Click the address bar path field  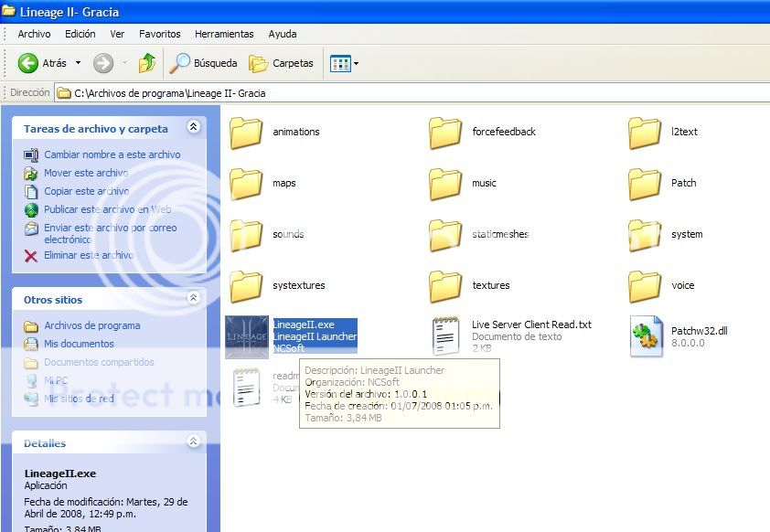coord(412,92)
